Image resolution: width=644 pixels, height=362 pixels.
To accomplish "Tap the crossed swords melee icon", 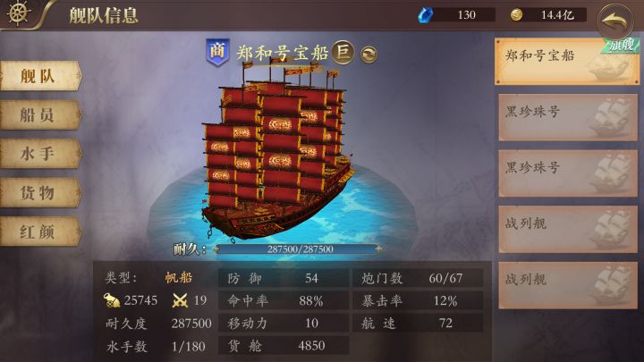I will pyautogui.click(x=180, y=300).
